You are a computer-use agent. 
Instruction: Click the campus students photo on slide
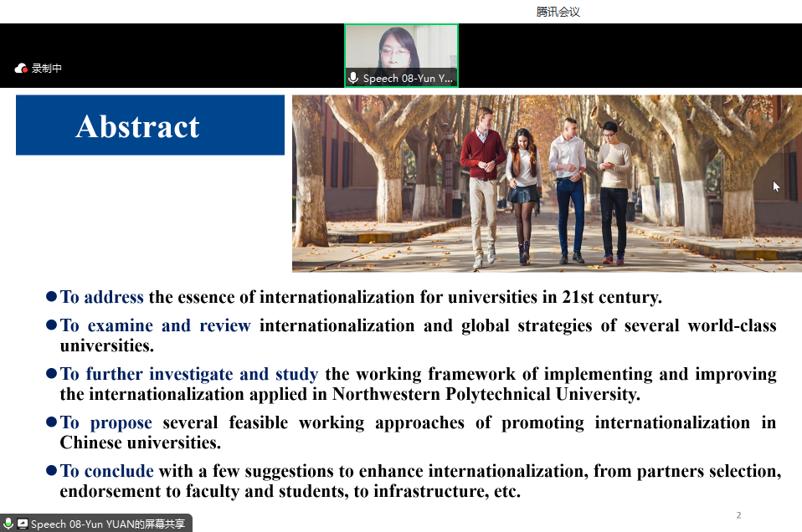pos(547,183)
